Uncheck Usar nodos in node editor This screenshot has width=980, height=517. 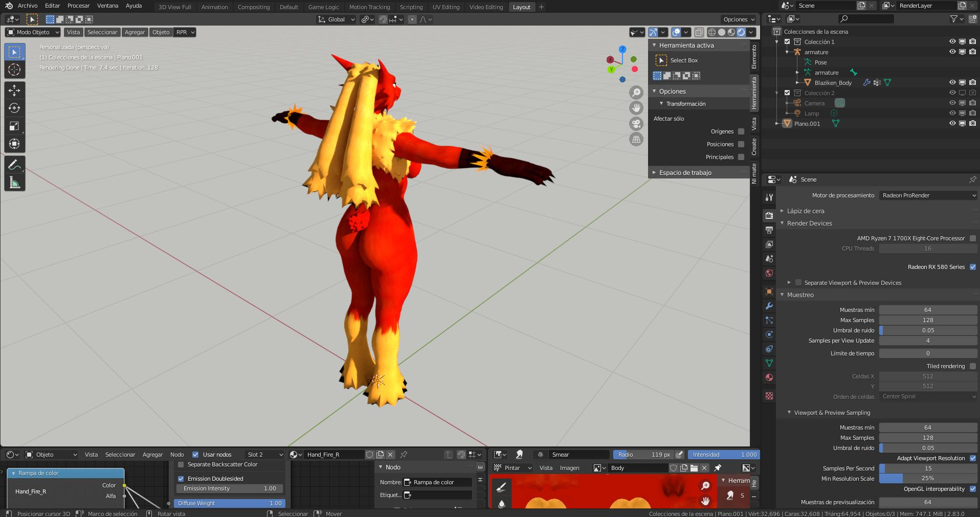tap(195, 455)
